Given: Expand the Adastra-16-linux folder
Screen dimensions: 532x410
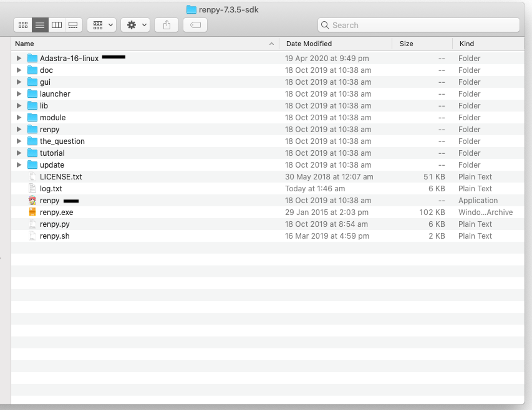Looking at the screenshot, I should (19, 58).
